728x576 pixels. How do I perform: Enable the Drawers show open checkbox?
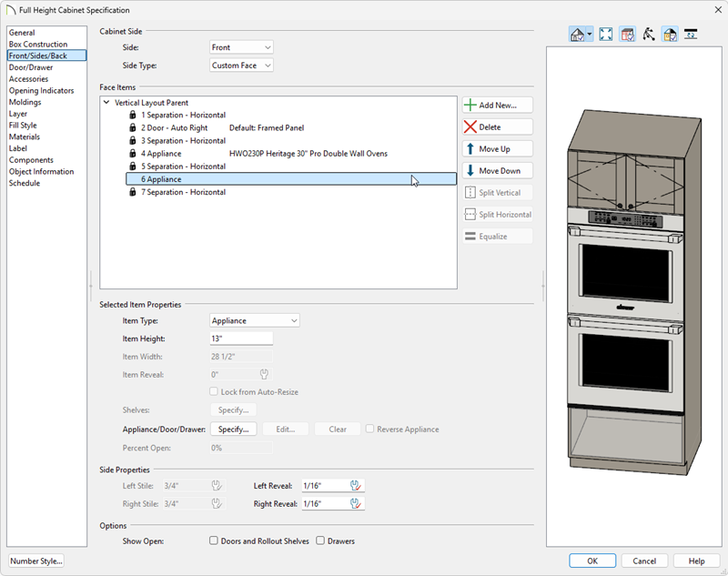(320, 541)
